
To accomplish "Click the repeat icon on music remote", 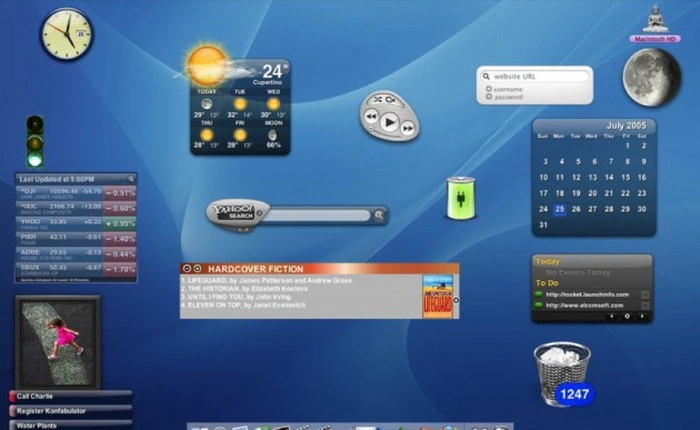I will [391, 100].
